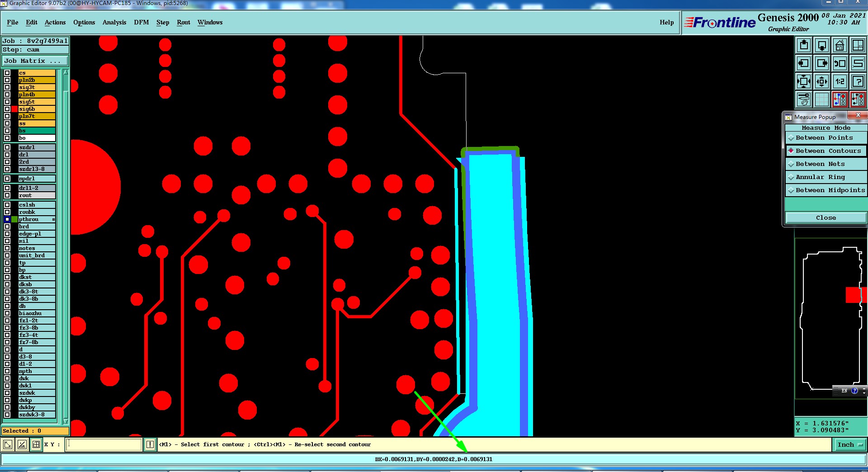The image size is (868, 472).
Task: Open the wrench and palette settings icon
Action: 804,99
